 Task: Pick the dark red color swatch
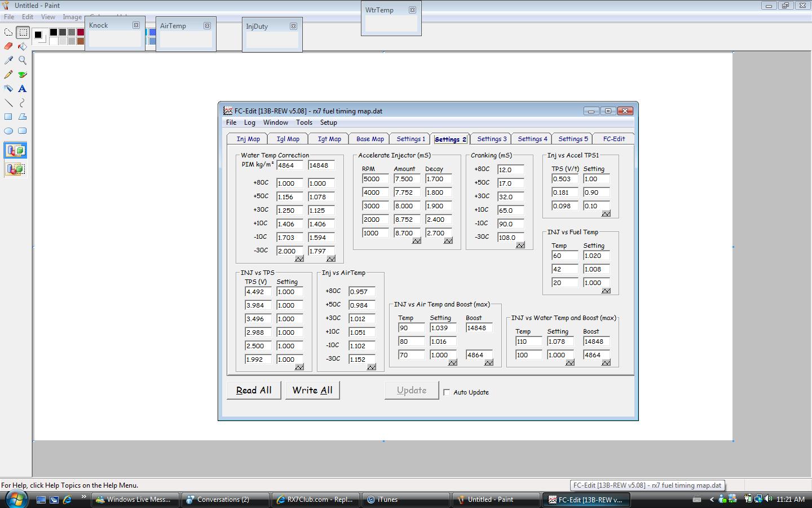pos(81,32)
